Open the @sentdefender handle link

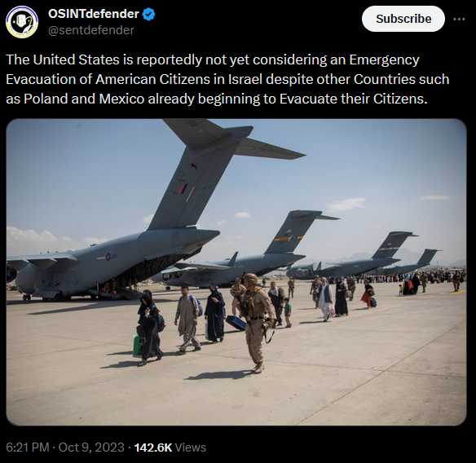(91, 30)
